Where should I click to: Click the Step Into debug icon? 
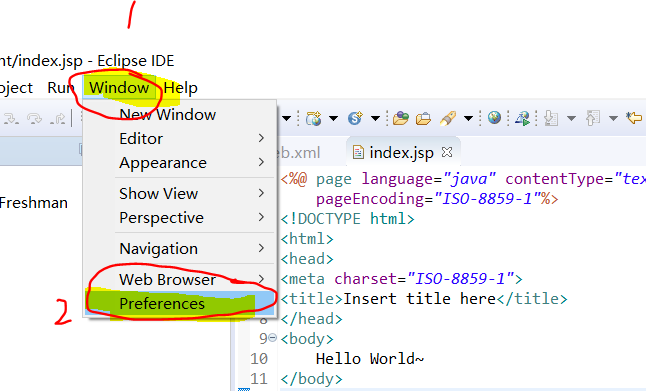tap(11, 119)
